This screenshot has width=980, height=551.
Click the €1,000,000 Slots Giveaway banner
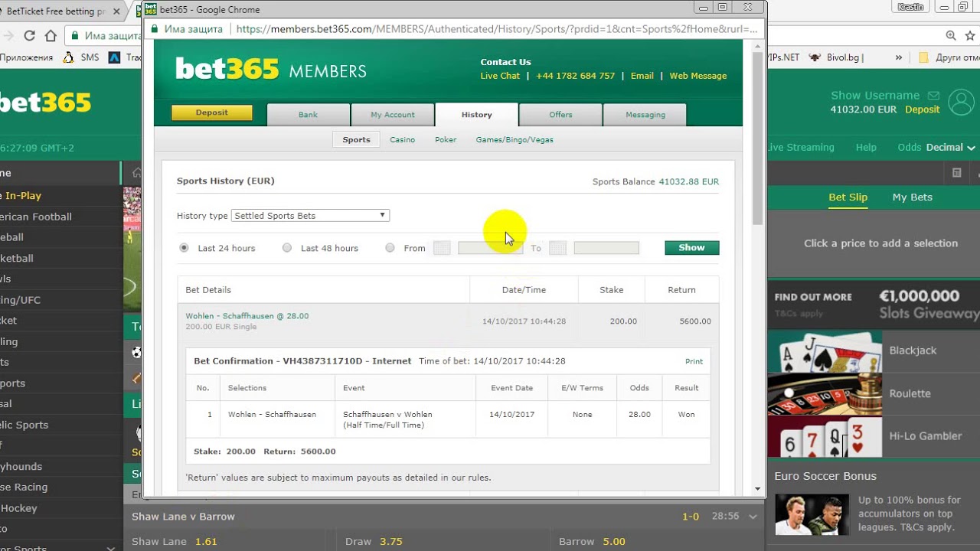coord(874,304)
